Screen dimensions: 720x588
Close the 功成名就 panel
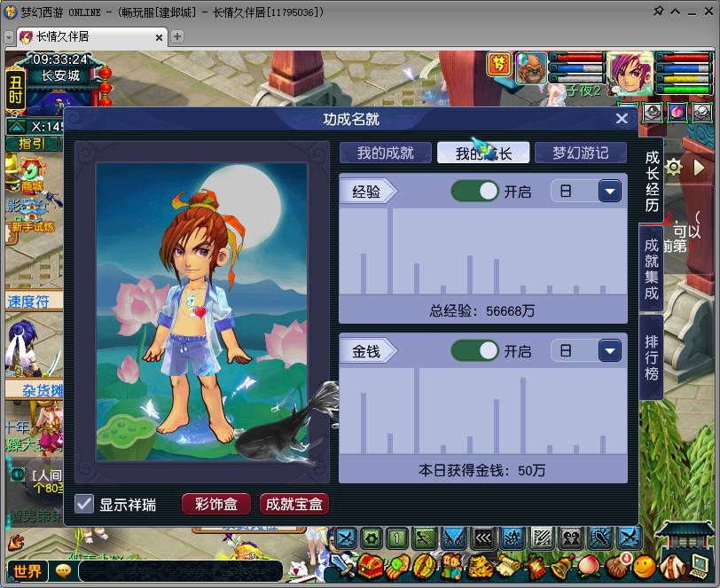(x=622, y=119)
